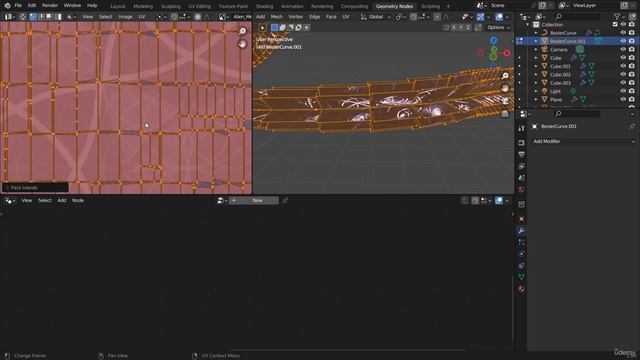The image size is (640, 360).
Task: Toggle render camera icon for Cube
Action: coord(631,58)
